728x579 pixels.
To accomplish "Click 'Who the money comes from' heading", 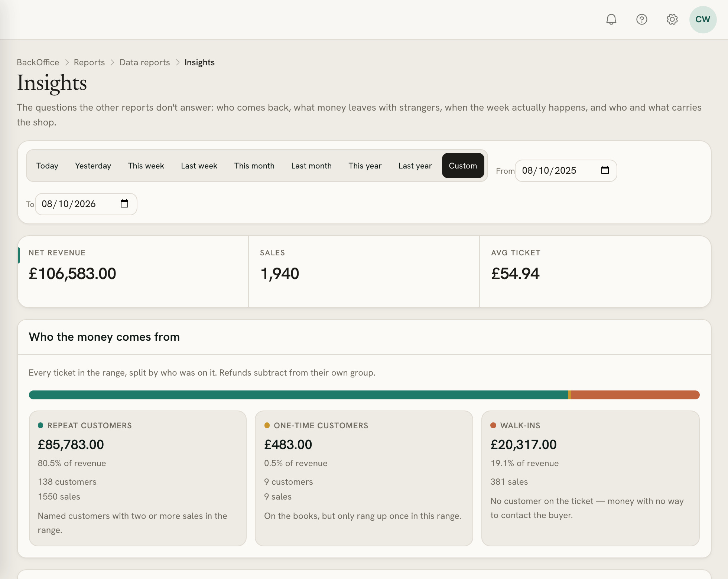I will (x=104, y=337).
